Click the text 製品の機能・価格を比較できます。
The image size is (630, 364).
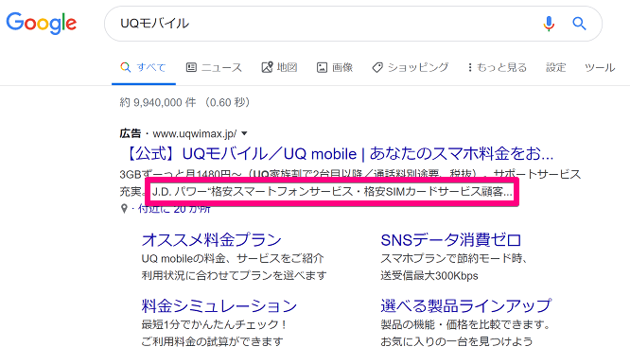(465, 324)
